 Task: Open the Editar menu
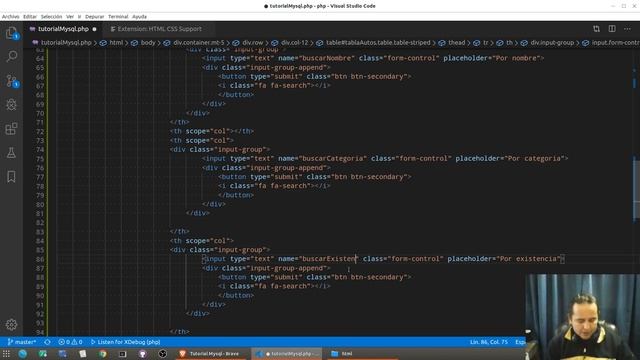tap(30, 17)
